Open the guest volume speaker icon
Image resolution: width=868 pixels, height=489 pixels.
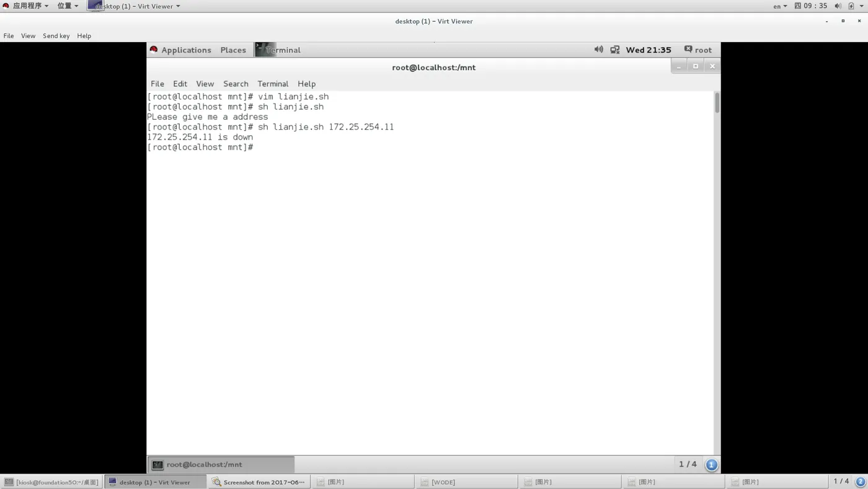pyautogui.click(x=598, y=50)
